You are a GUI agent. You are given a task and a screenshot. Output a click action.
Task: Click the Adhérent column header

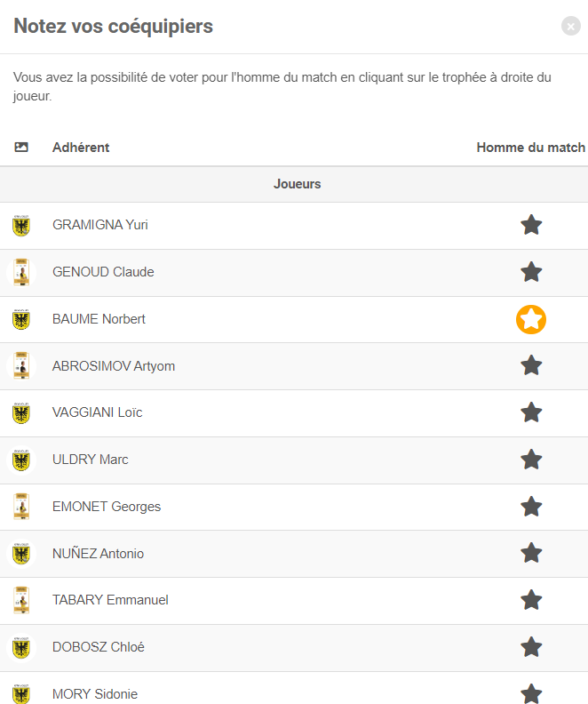pos(81,148)
